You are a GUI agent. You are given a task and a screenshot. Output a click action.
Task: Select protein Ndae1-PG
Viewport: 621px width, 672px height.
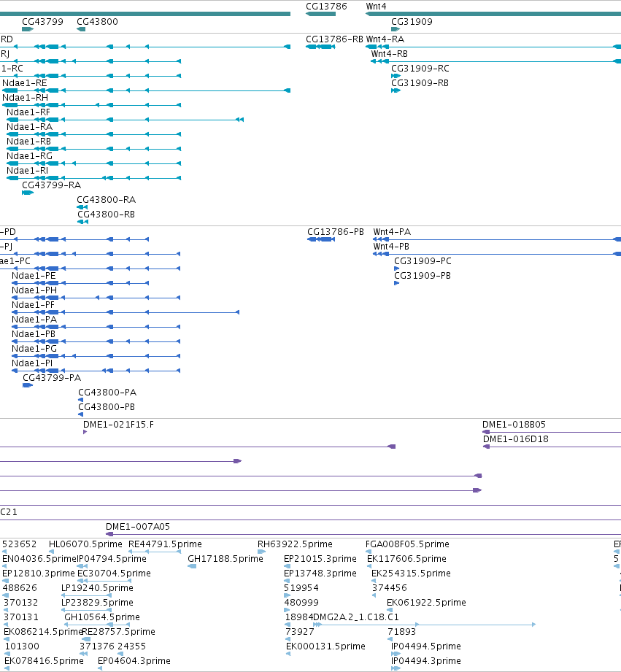[x=34, y=349]
